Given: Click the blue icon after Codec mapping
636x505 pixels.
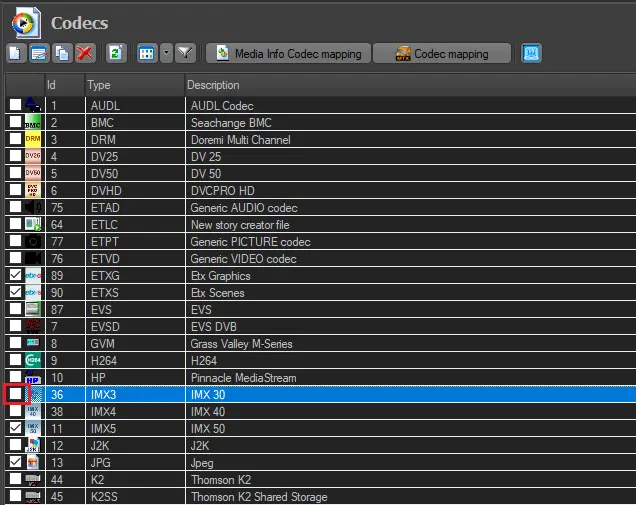Looking at the screenshot, I should pos(532,53).
